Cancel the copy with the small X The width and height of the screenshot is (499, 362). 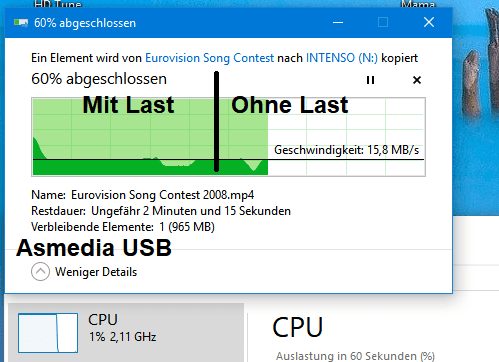point(417,80)
